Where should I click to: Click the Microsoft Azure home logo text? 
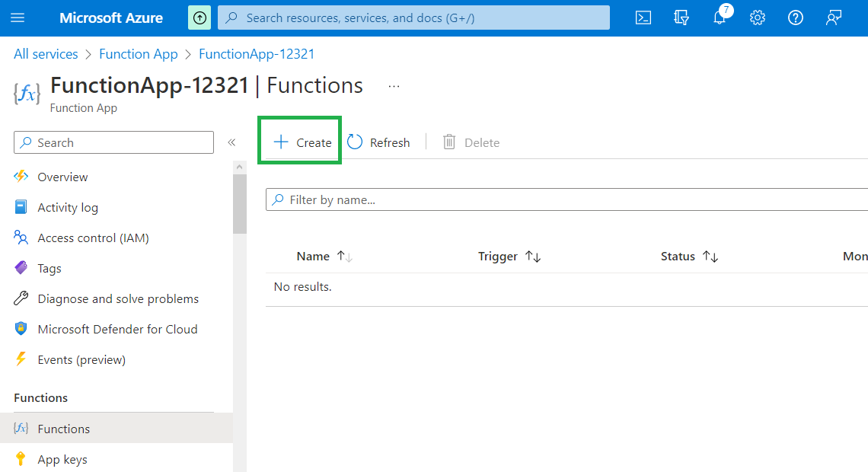pyautogui.click(x=110, y=18)
